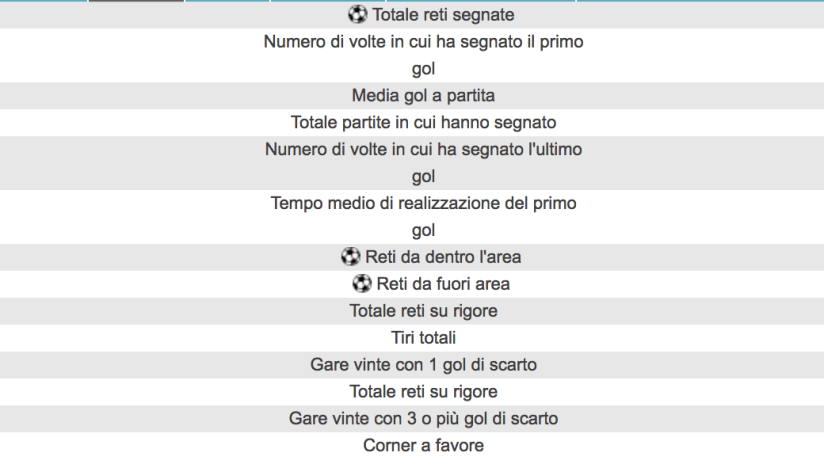Image resolution: width=824 pixels, height=464 pixels.
Task: Click the ball icon next to Reti da fuori area
Action: [363, 284]
